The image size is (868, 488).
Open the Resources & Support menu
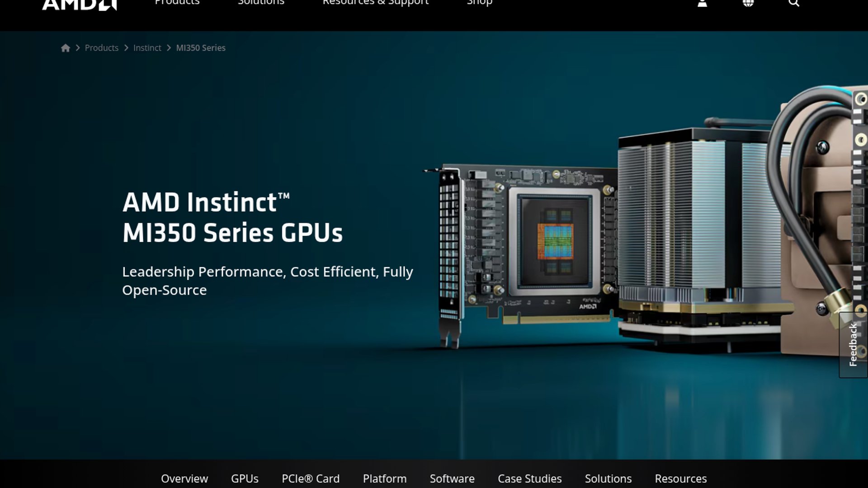pos(376,3)
